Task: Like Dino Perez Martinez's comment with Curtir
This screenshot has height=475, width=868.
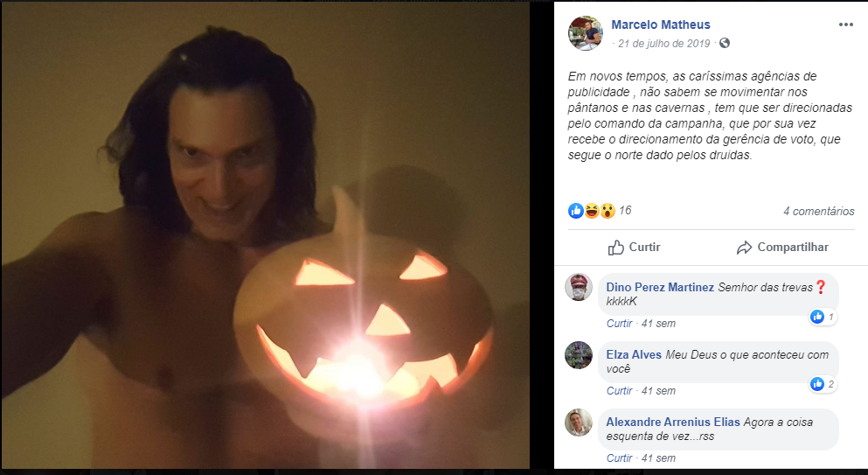Action: click(x=619, y=323)
